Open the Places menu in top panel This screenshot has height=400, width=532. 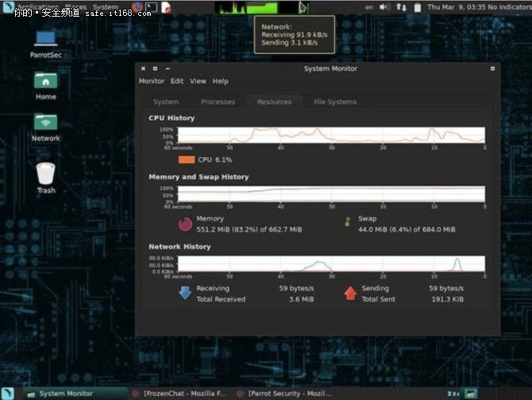tap(75, 6)
